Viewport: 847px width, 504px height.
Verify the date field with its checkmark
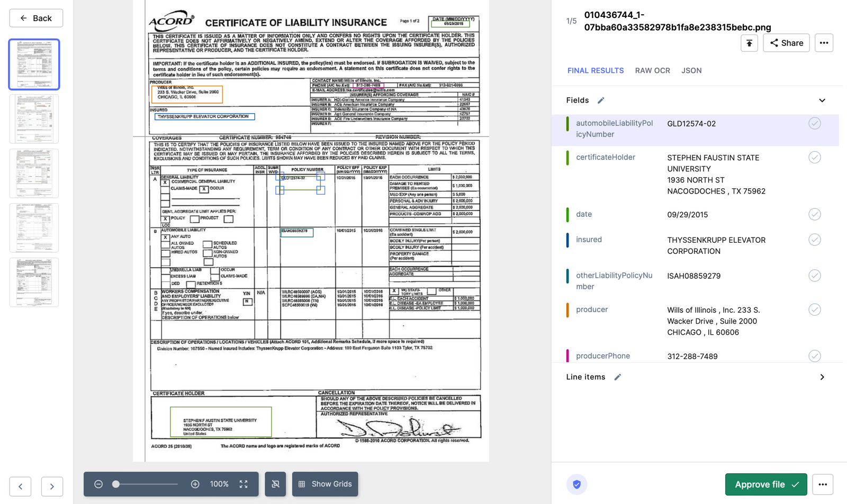814,214
